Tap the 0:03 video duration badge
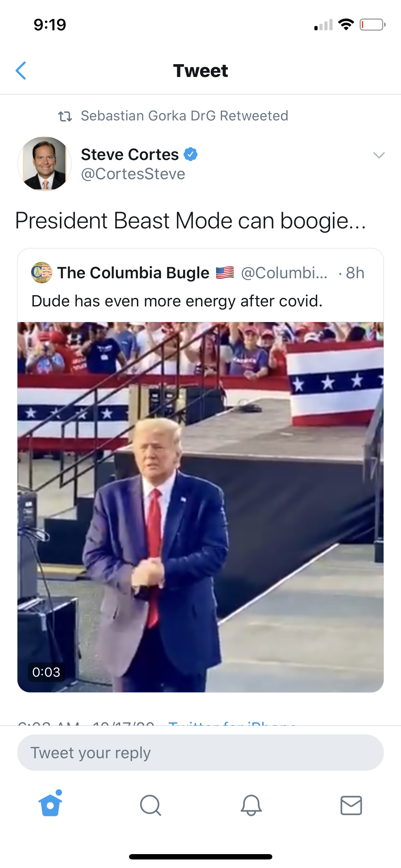 [x=46, y=672]
